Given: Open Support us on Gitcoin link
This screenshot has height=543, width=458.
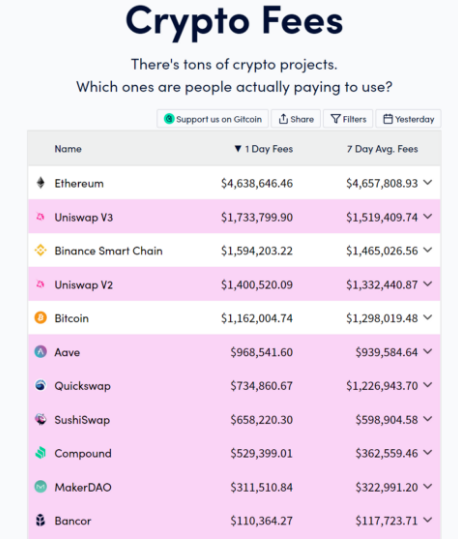Looking at the screenshot, I should [x=213, y=119].
